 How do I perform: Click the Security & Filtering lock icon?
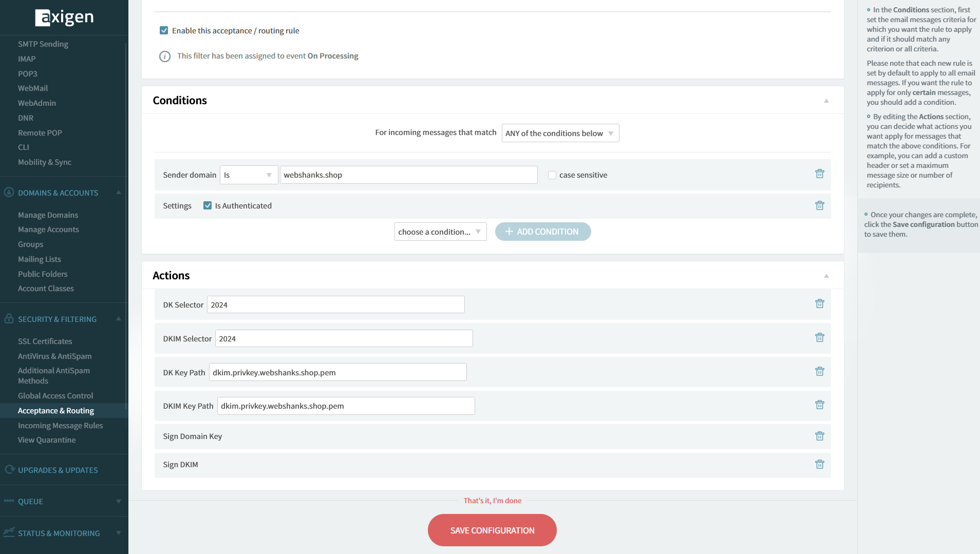pos(9,318)
